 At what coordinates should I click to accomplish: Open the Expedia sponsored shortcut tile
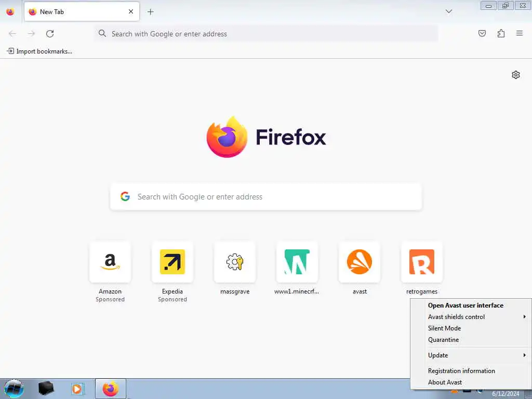click(x=172, y=262)
